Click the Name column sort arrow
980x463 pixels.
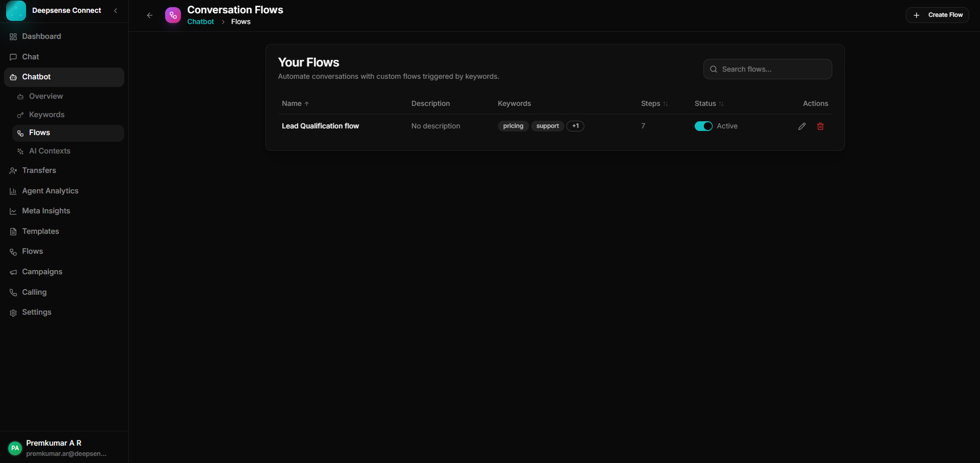pyautogui.click(x=307, y=103)
